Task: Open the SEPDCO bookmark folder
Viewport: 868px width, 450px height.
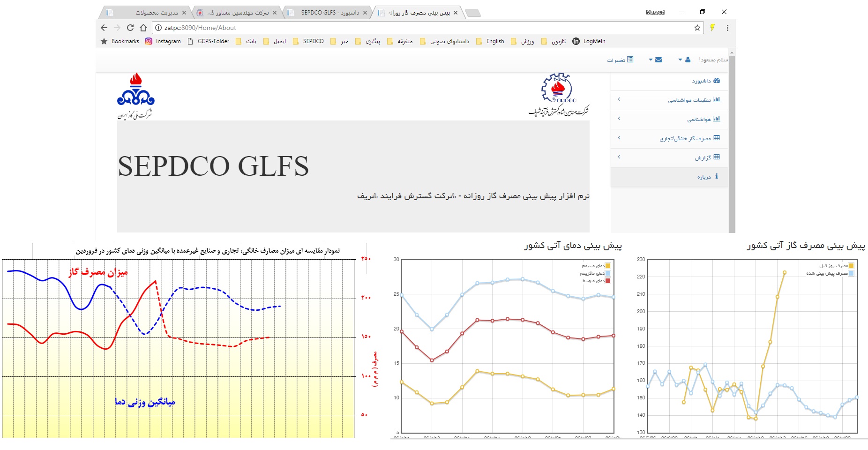Action: (308, 41)
